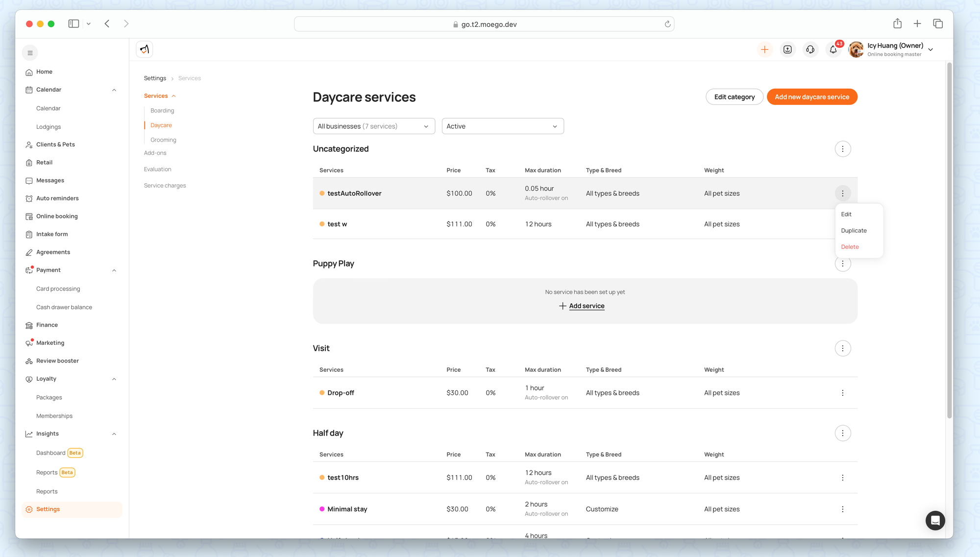980x557 pixels.
Task: Collapse the Calendar sidebar section
Action: click(114, 90)
